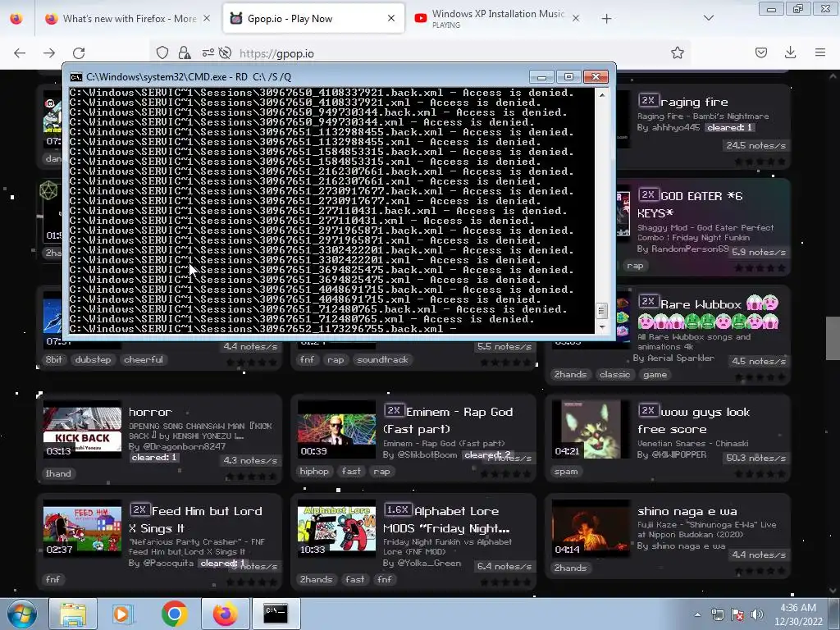Click the shino naga e wa thumbnail
This screenshot has height=630, width=840.
coord(591,529)
